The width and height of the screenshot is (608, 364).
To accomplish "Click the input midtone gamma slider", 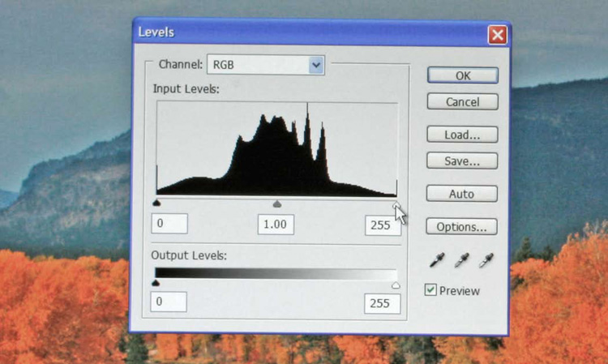I will pyautogui.click(x=277, y=204).
